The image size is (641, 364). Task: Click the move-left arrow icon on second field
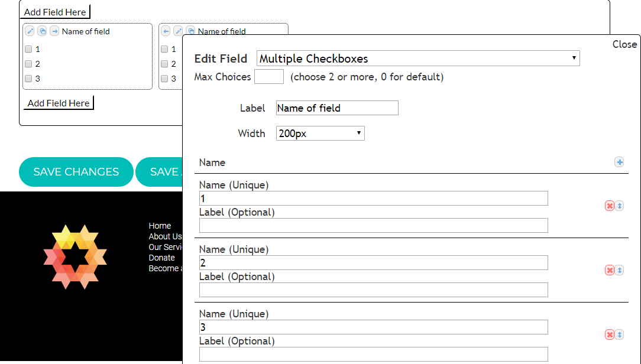click(166, 31)
